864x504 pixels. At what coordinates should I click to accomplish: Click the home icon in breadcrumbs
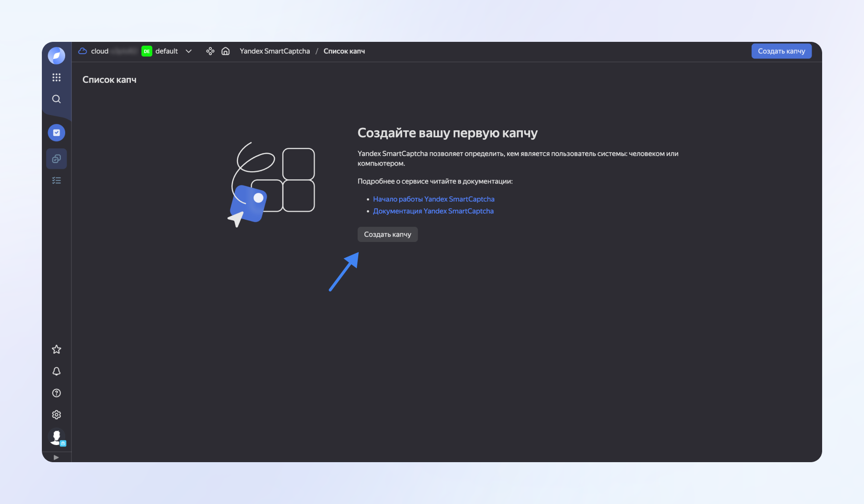226,51
